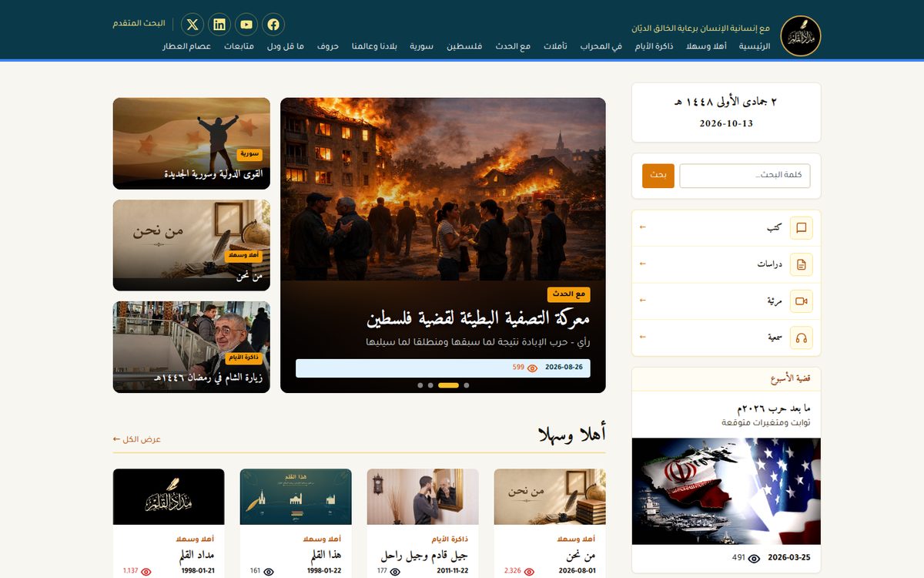Click the arrow on the مرئية row
Screen dimensions: 924x578
[643, 301]
